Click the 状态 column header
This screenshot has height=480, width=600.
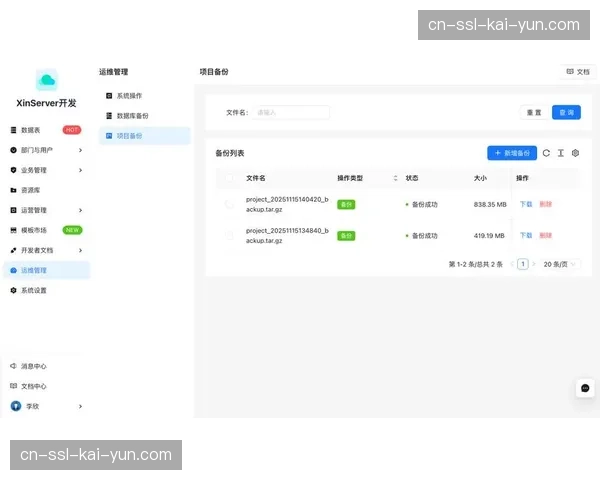[x=412, y=178]
